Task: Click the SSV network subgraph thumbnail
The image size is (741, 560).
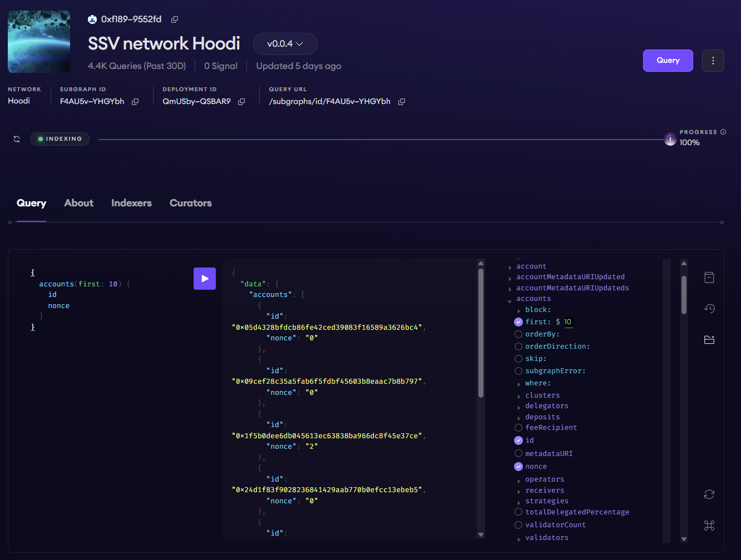Action: [x=39, y=42]
